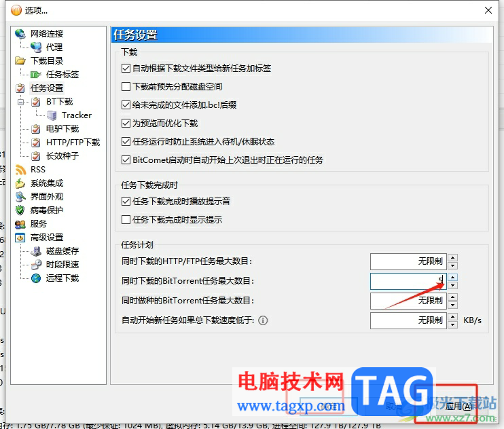Toggle 任务下载完成时播放提示音 checkbox
The height and width of the screenshot is (429, 504).
click(126, 202)
